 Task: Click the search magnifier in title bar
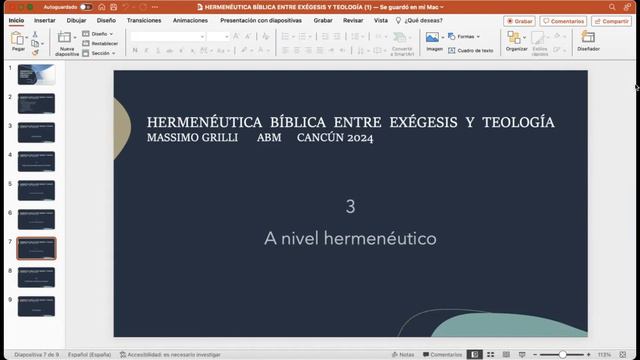click(612, 7)
